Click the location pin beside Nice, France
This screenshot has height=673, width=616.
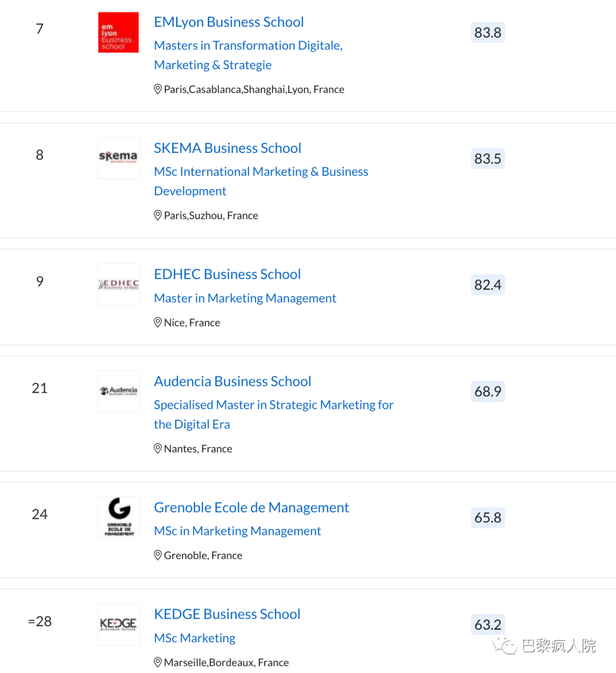click(158, 323)
